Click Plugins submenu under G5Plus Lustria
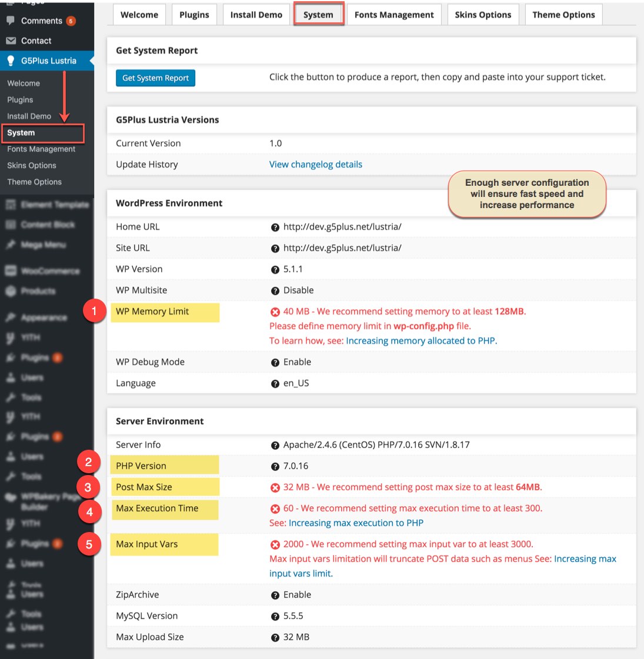 pyautogui.click(x=20, y=99)
